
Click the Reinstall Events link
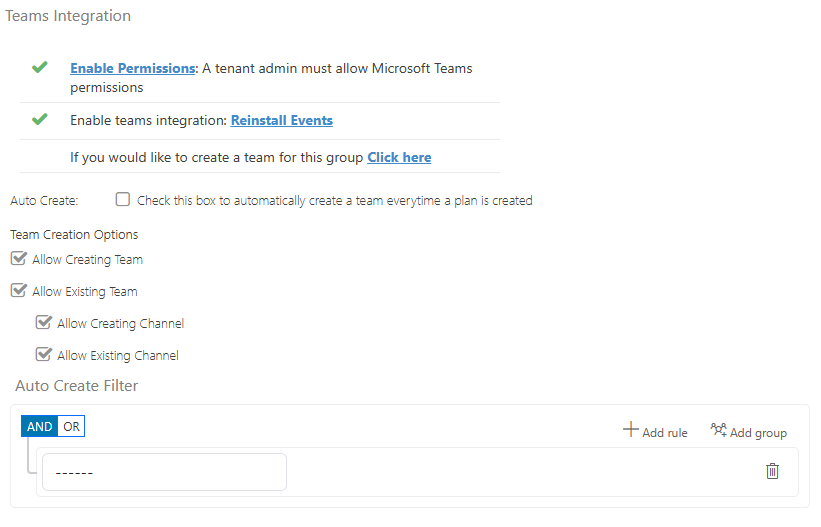pyautogui.click(x=281, y=121)
